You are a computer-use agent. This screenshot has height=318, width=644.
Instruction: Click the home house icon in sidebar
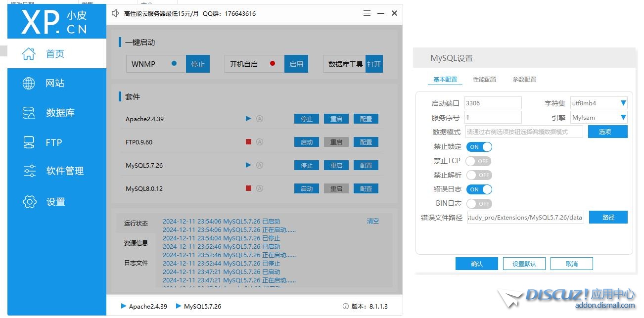point(29,54)
